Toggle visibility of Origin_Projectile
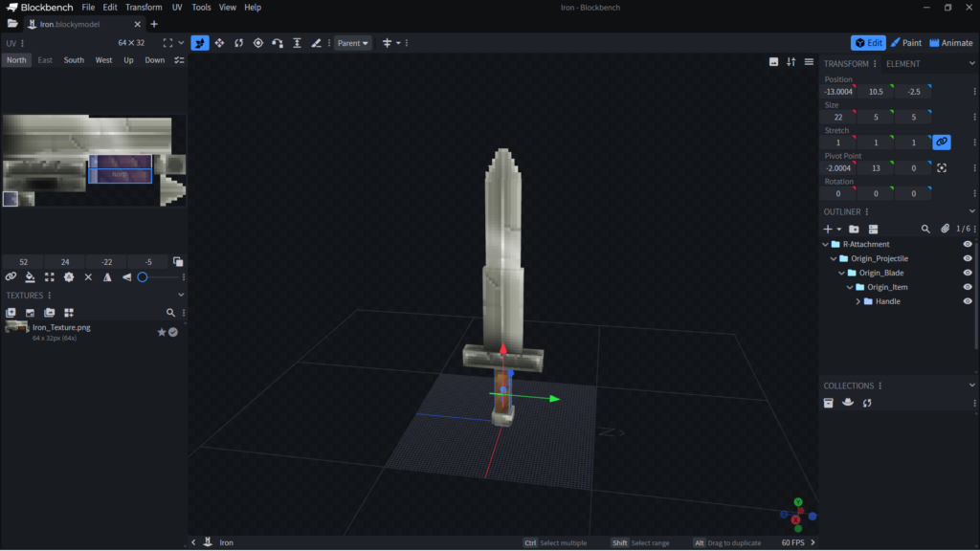Screen dimensions: 980x551 click(966, 258)
